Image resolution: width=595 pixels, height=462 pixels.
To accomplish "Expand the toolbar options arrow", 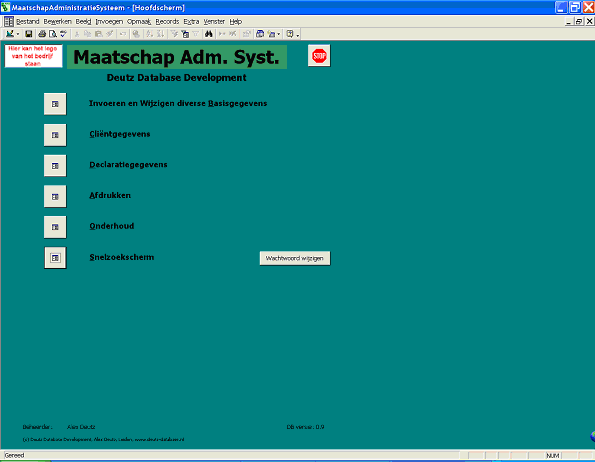I will 298,35.
